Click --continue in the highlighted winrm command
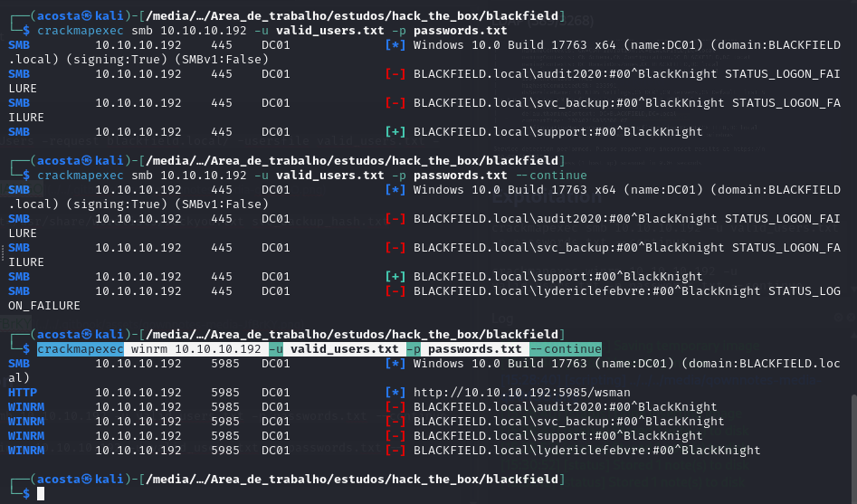Screen dimensions: 857x504 566,348
